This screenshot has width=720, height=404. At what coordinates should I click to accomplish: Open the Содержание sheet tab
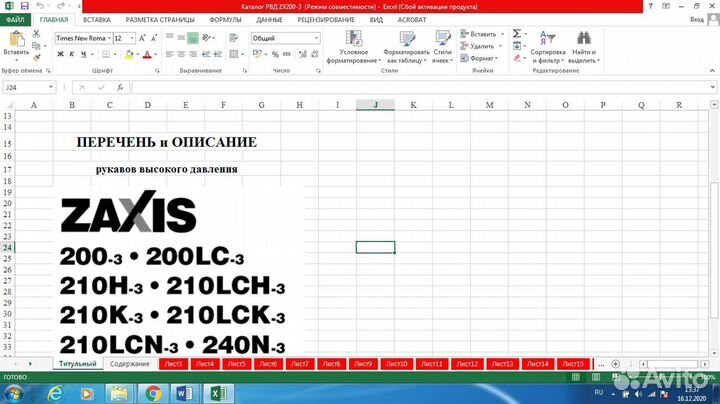click(x=129, y=364)
